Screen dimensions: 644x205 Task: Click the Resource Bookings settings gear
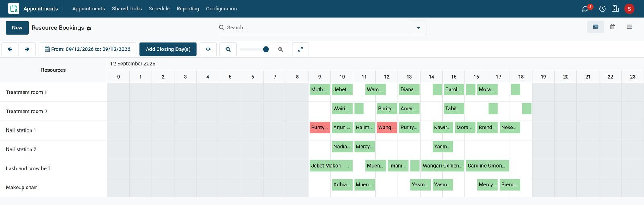point(89,28)
